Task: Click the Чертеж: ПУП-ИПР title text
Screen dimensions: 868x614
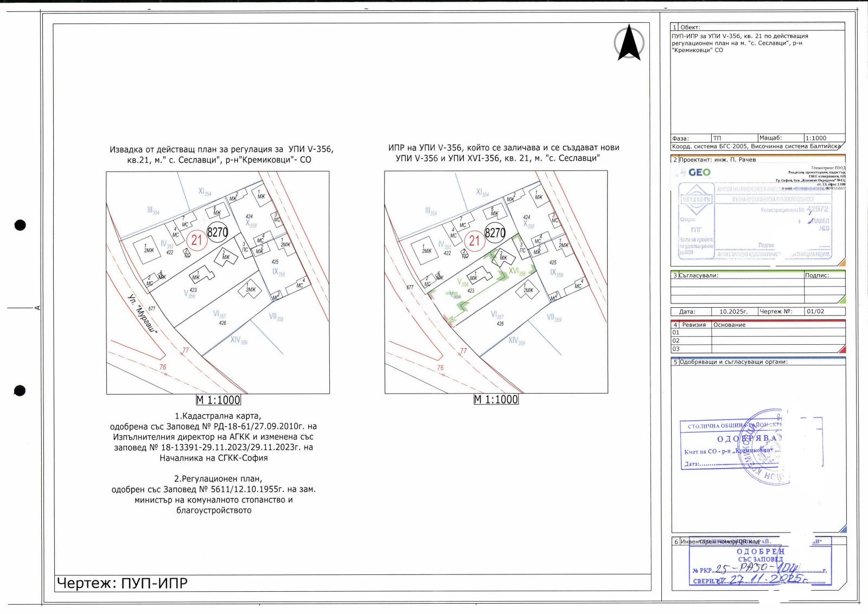Action: pyautogui.click(x=123, y=584)
